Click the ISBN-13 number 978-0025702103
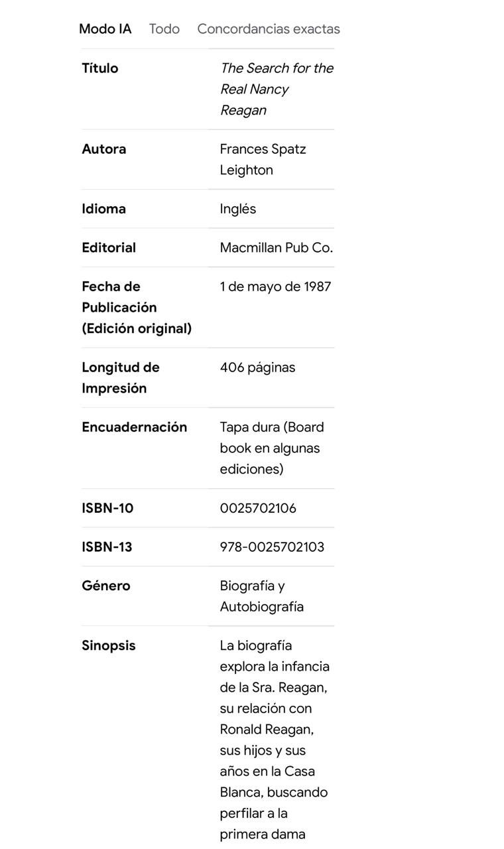This screenshot has width=504, height=849. pyautogui.click(x=272, y=547)
